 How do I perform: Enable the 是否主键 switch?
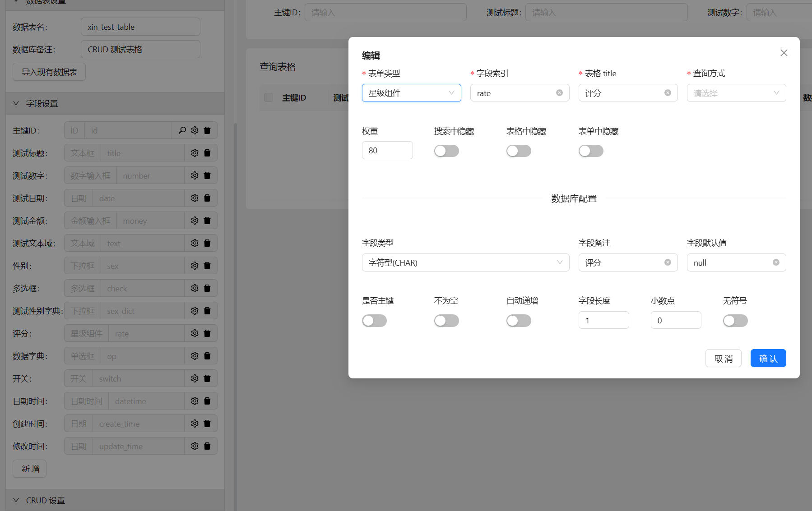point(374,321)
